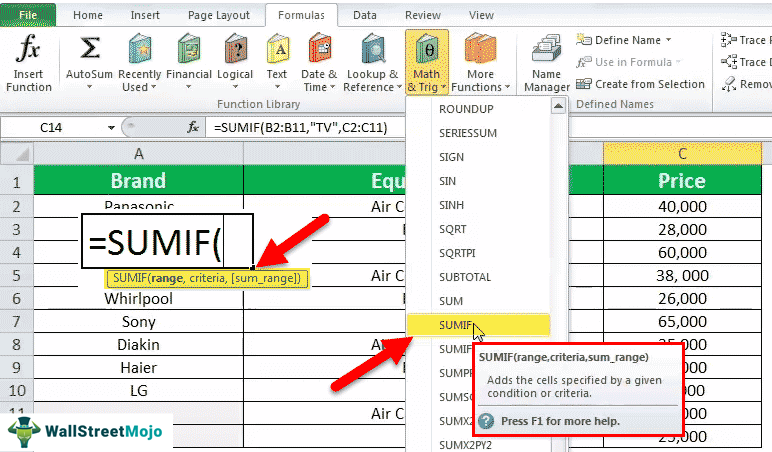Expand the Financial dropdown arrow
The image size is (772, 452).
[189, 87]
